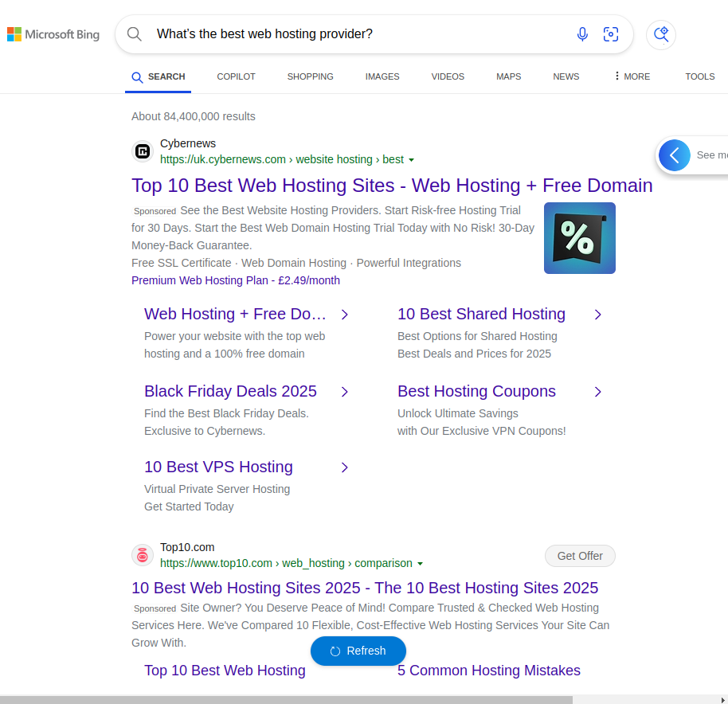Open the Black Friday Deals 2025 sitelink
Screen dimensions: 728x704
[230, 391]
